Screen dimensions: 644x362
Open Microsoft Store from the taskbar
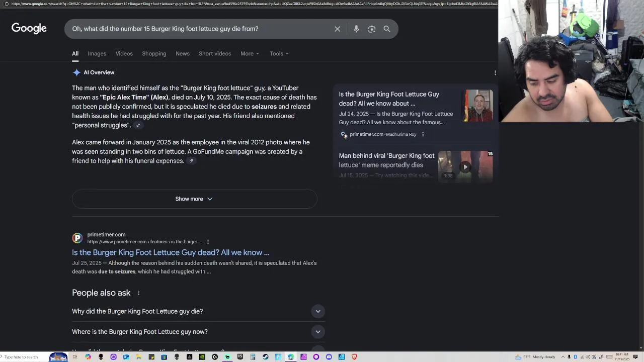pos(164,357)
